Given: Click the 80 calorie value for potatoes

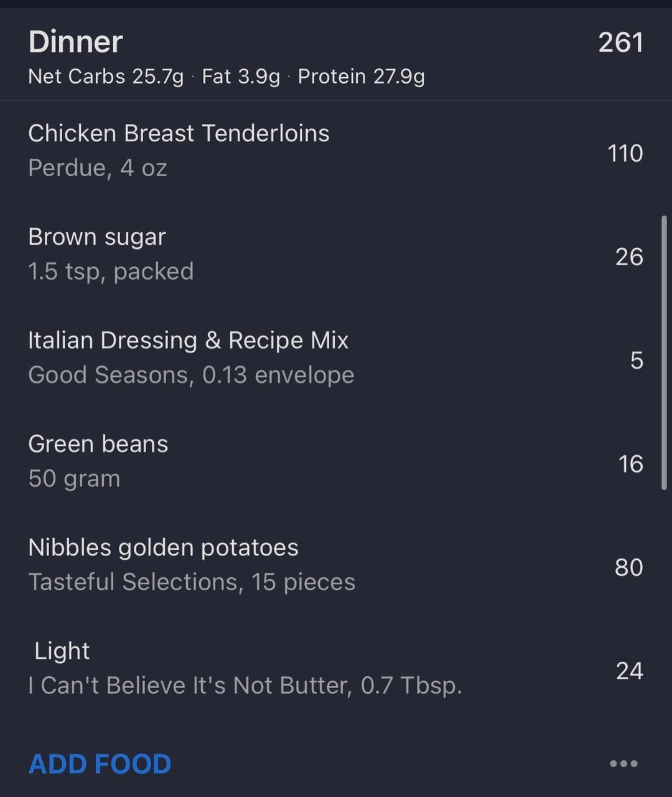Looking at the screenshot, I should (x=628, y=567).
